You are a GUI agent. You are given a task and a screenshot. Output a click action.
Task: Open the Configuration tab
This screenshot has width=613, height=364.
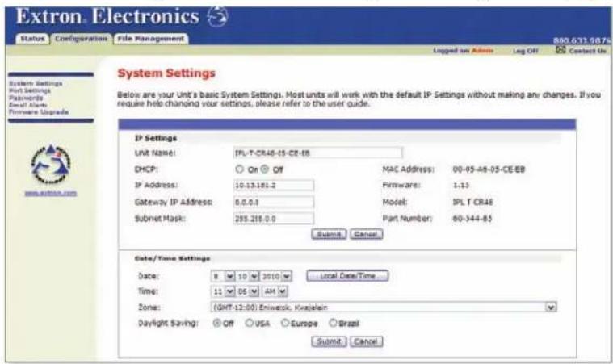pos(81,39)
